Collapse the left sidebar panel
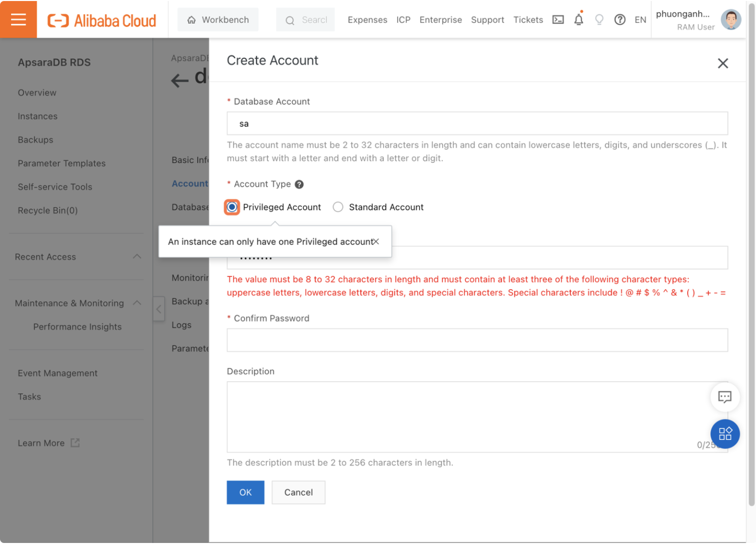This screenshot has height=545, width=756. [x=159, y=309]
